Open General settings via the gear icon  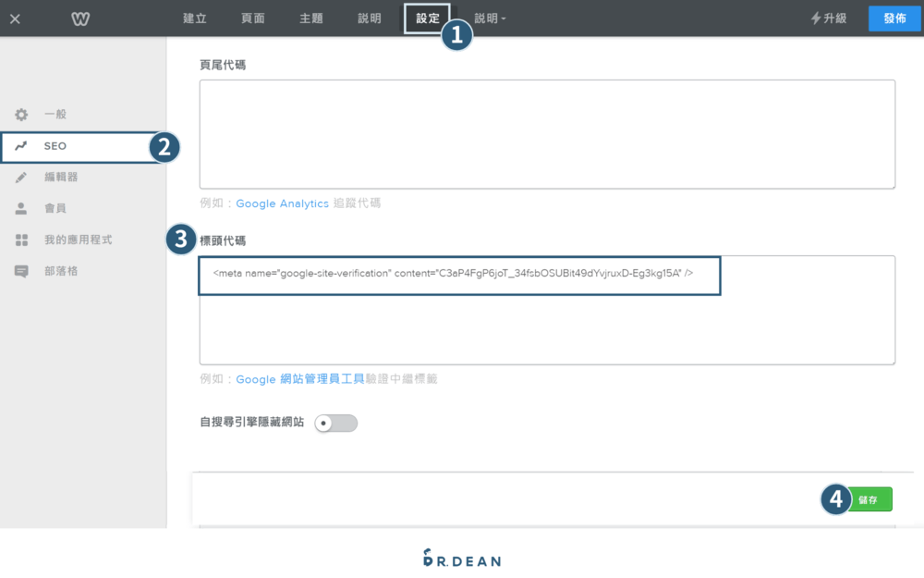pyautogui.click(x=20, y=114)
